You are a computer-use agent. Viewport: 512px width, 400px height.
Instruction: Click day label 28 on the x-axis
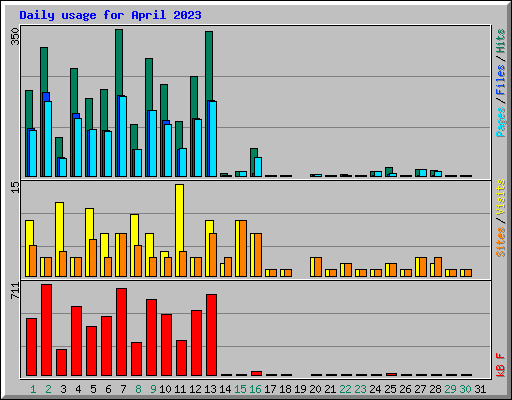[435, 389]
